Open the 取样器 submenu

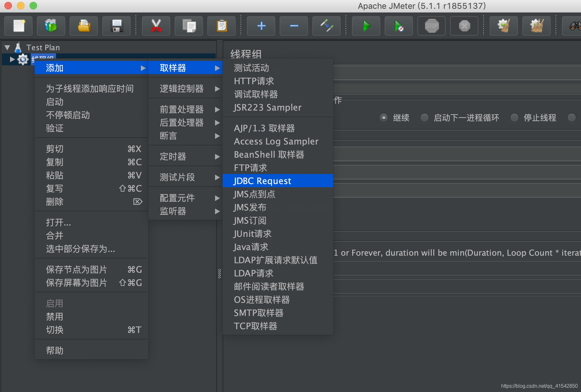tap(185, 68)
